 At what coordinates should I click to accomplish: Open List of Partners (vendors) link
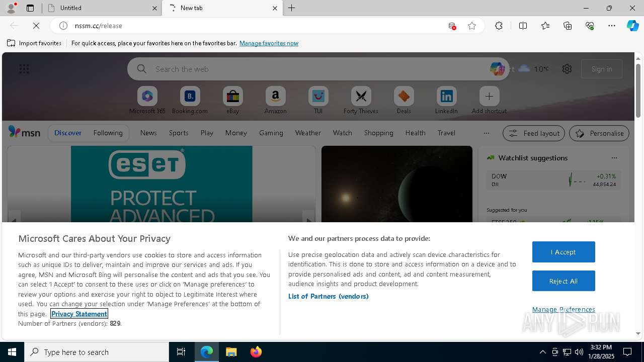(x=329, y=296)
